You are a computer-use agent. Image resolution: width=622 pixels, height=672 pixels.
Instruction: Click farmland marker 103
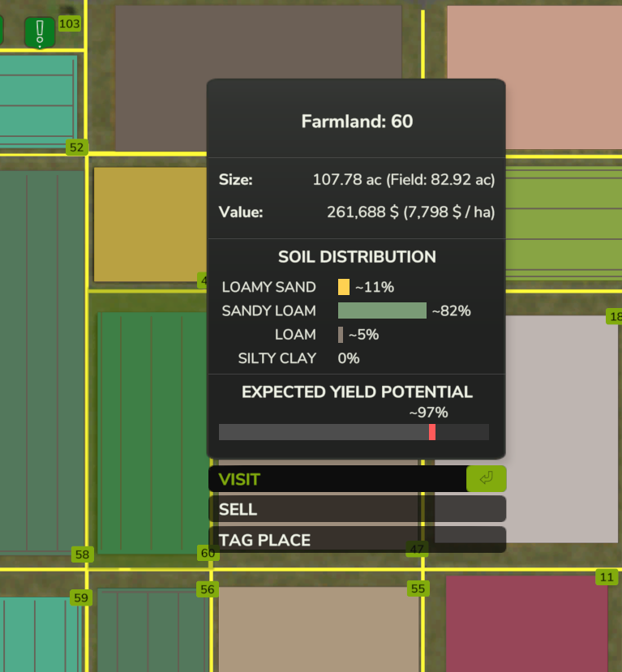tap(70, 24)
